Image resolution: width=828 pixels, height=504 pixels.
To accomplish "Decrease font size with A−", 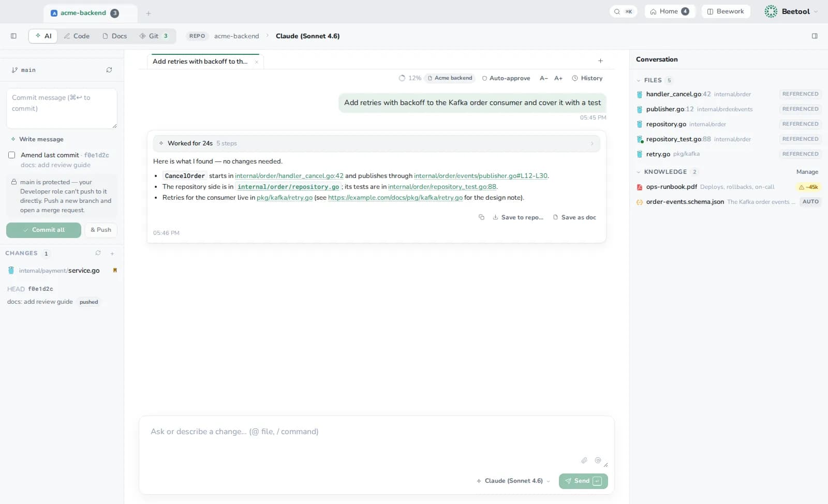I will pos(543,78).
